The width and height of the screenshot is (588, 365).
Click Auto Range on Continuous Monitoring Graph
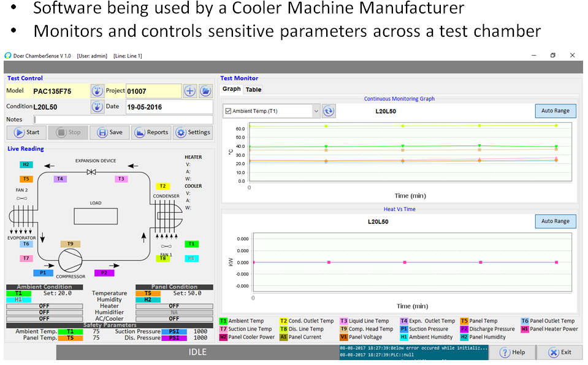pos(555,111)
